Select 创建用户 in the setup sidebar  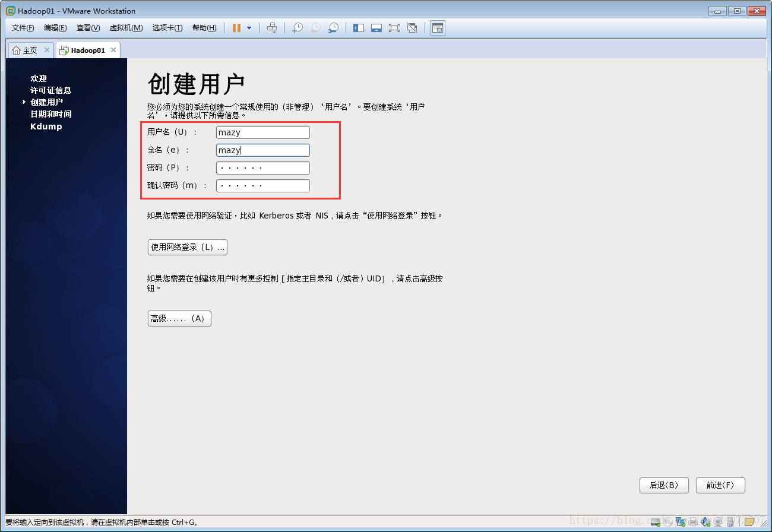pos(47,102)
